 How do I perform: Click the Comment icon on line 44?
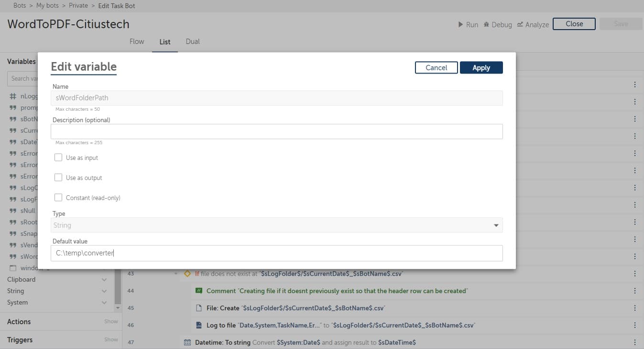click(x=199, y=291)
